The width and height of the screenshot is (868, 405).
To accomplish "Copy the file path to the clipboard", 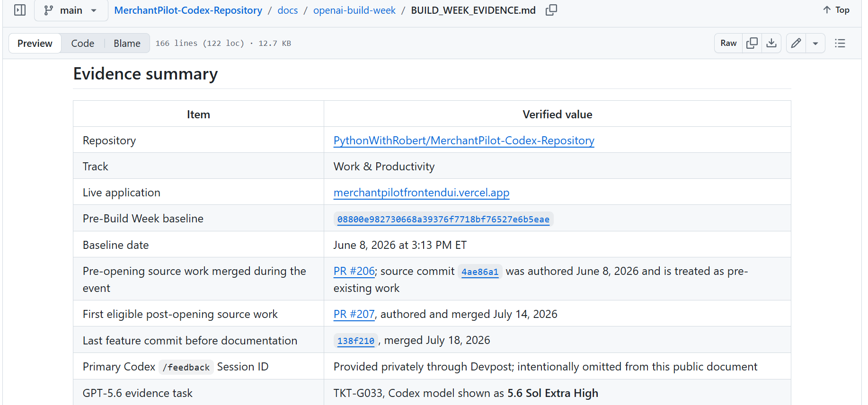I will pyautogui.click(x=551, y=10).
